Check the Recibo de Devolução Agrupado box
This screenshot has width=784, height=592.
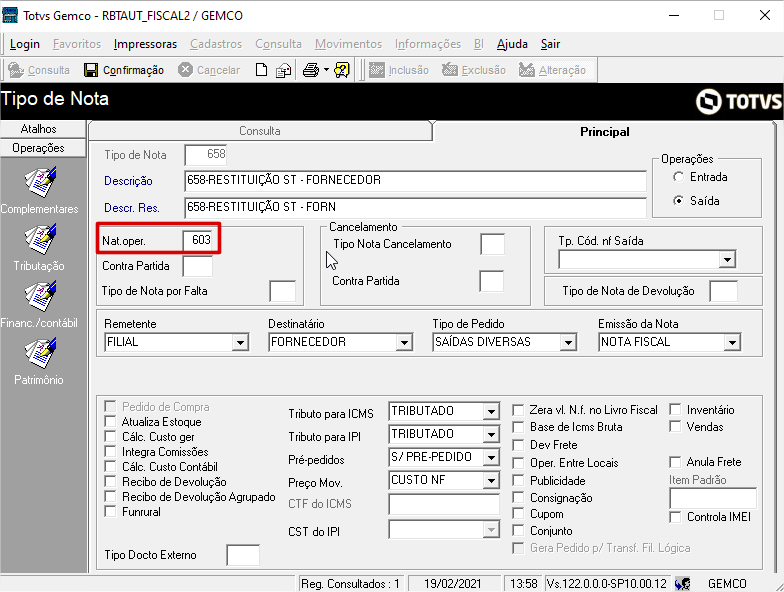point(110,496)
